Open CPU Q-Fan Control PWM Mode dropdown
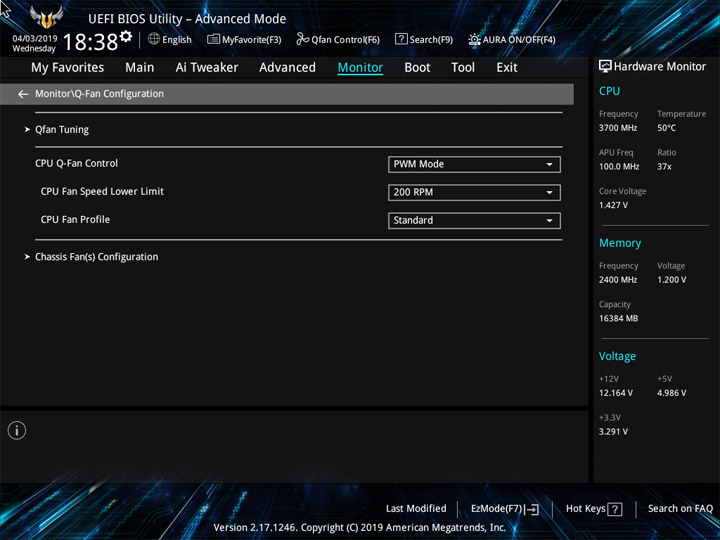Image resolution: width=720 pixels, height=540 pixels. (474, 164)
